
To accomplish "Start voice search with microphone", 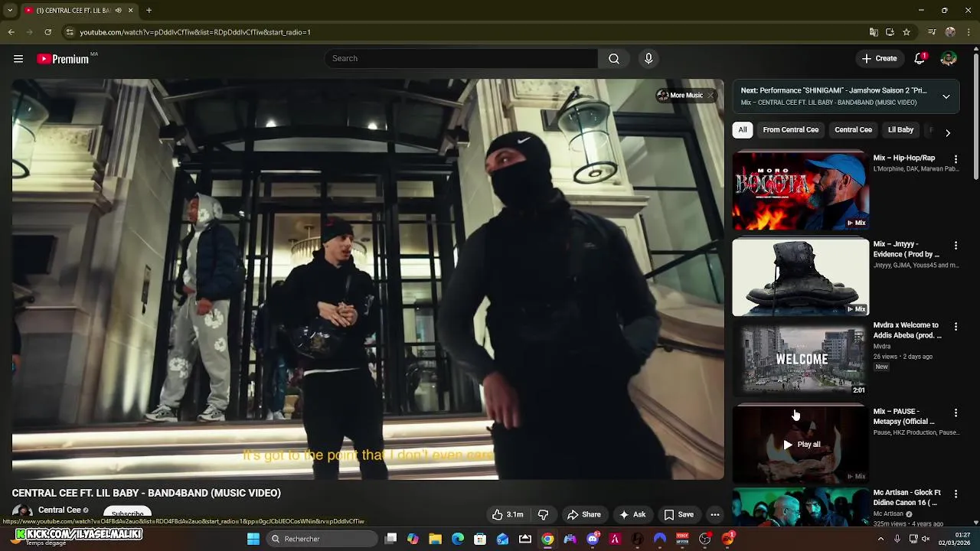I will point(648,59).
